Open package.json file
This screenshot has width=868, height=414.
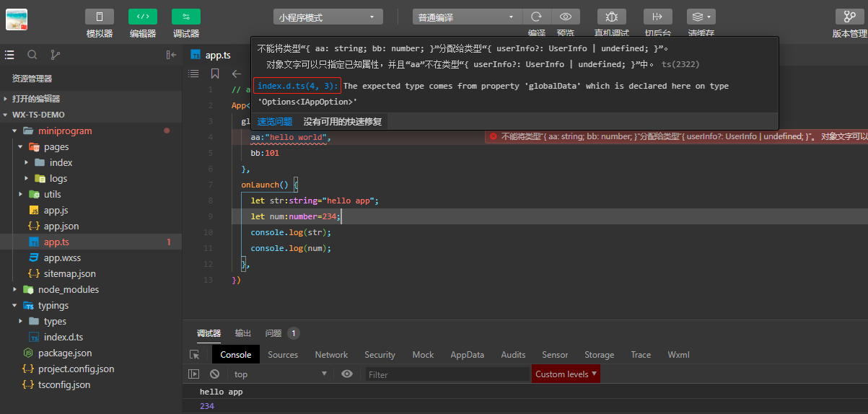click(91, 353)
